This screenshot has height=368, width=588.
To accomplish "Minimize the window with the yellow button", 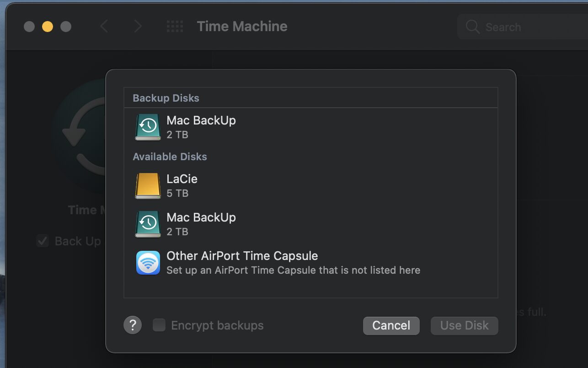I will click(48, 27).
